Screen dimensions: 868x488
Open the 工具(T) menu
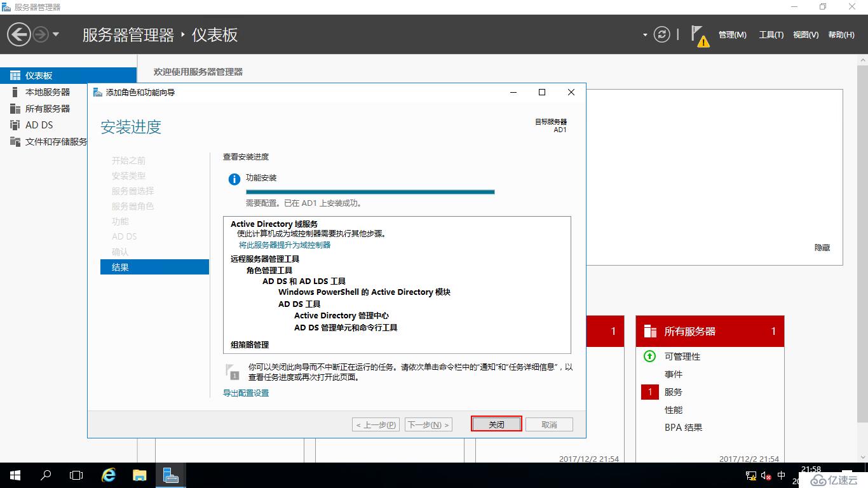tap(771, 35)
